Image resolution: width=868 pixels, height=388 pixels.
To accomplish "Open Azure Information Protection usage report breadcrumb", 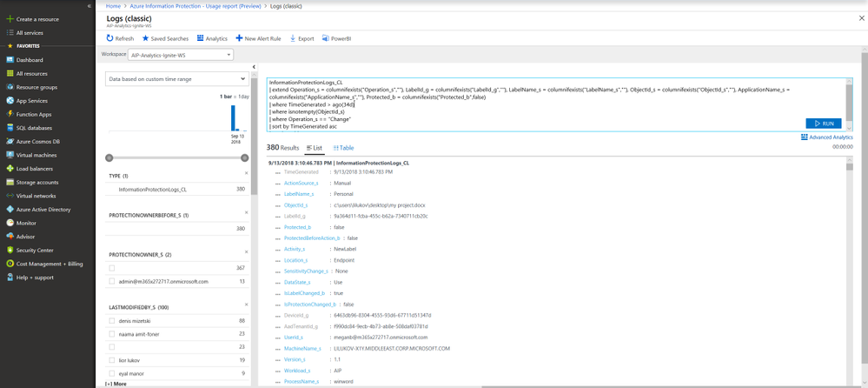I will 196,5.
